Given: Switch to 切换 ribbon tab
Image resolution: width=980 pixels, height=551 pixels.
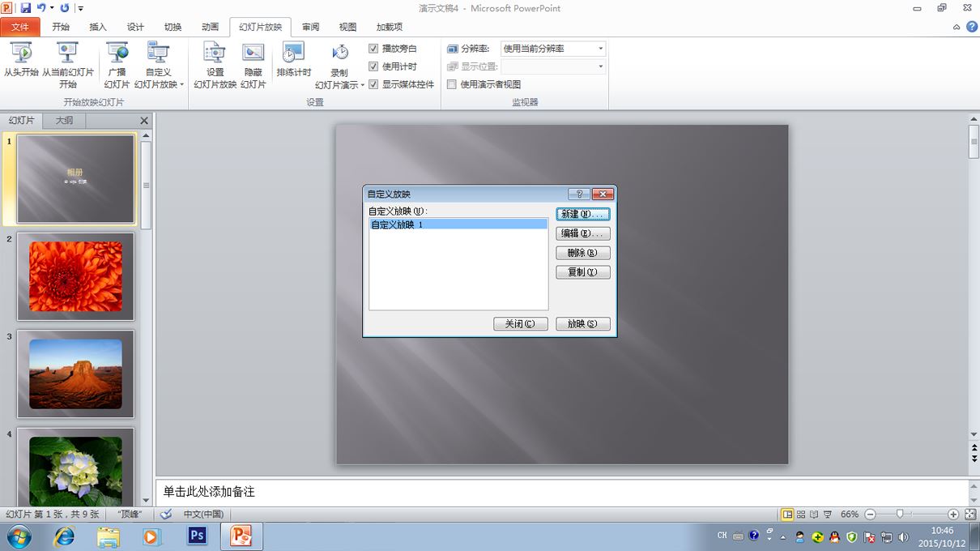Looking at the screenshot, I should click(x=173, y=27).
